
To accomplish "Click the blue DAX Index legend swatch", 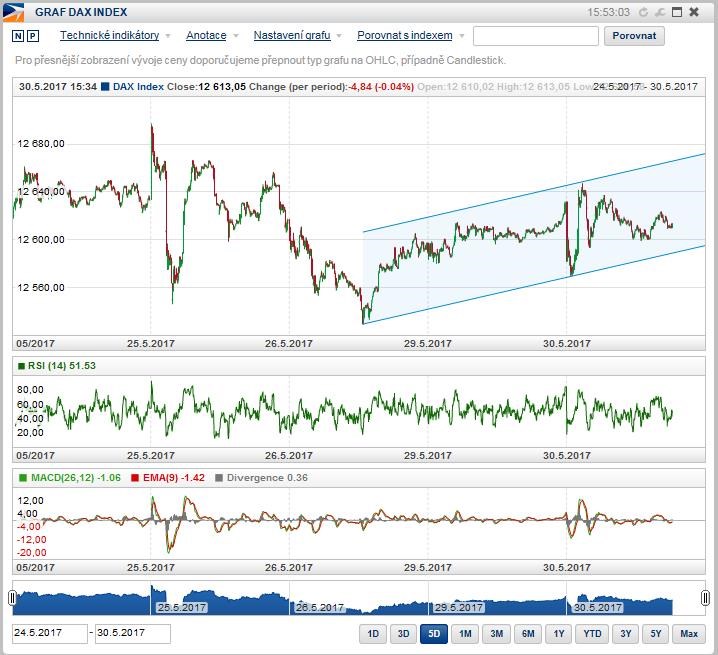I will (x=105, y=87).
